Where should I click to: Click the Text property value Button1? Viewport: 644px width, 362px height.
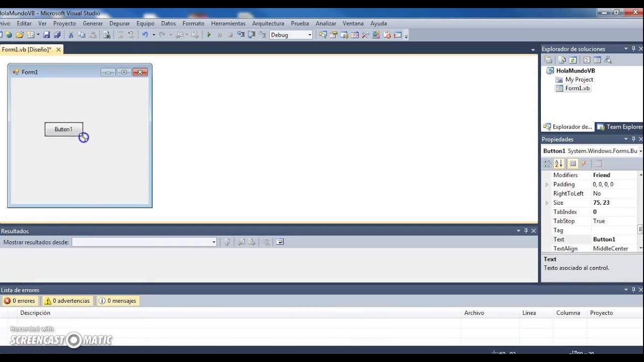[x=604, y=239]
